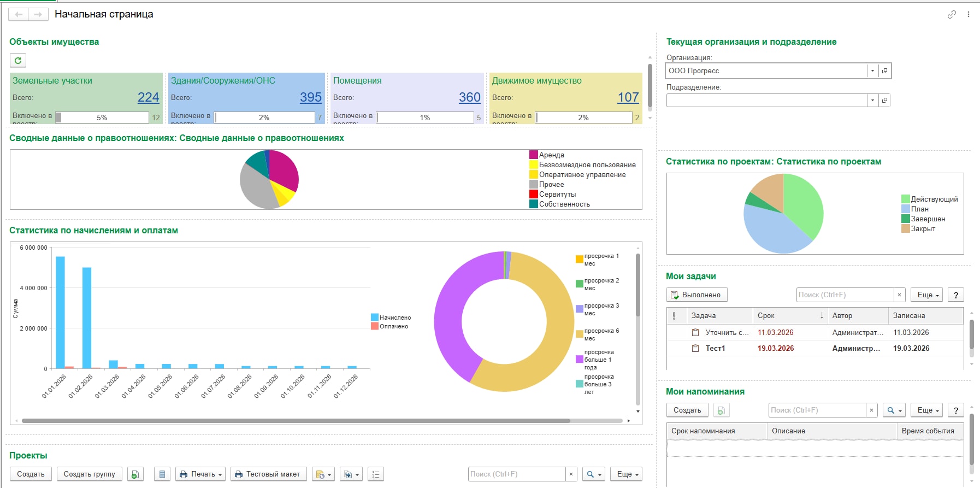Expand the Подразделение dropdown
The width and height of the screenshot is (980, 488).
point(872,100)
